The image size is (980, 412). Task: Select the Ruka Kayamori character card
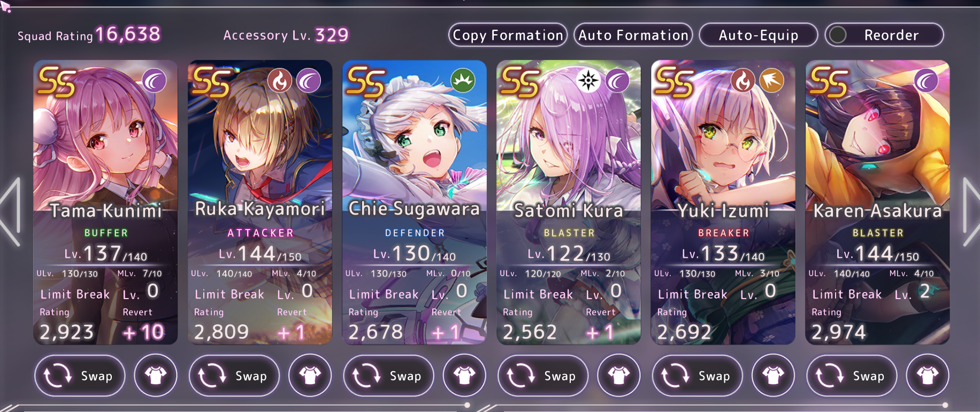click(x=260, y=202)
